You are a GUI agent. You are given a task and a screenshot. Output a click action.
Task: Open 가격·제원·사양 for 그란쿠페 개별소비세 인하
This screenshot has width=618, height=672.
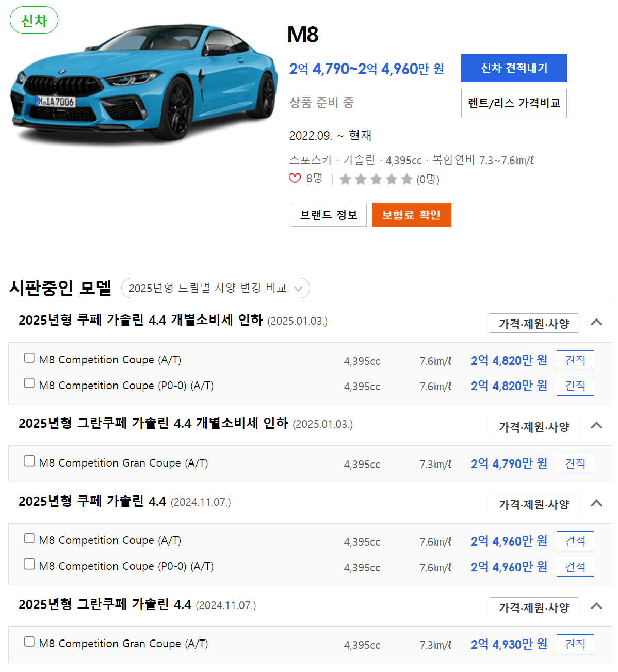pyautogui.click(x=534, y=427)
